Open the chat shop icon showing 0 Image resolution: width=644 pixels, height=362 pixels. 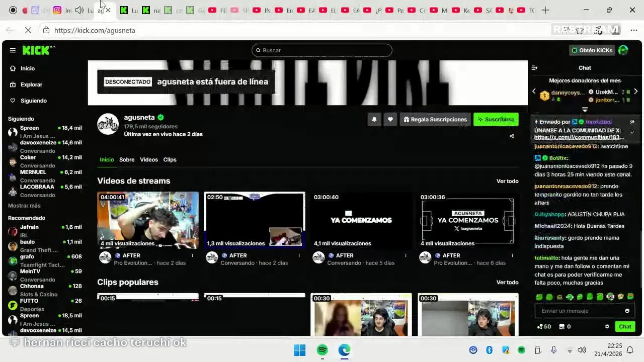[x=565, y=326]
